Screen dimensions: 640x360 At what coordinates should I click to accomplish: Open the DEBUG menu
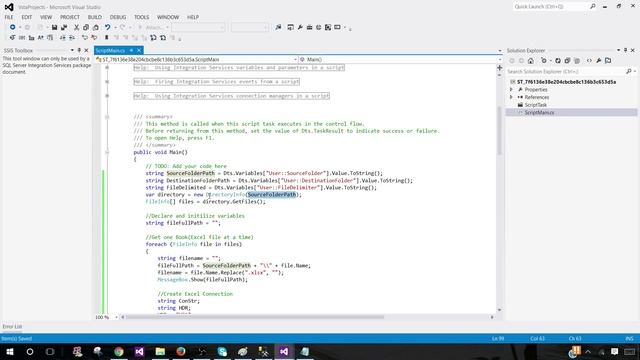(118, 17)
